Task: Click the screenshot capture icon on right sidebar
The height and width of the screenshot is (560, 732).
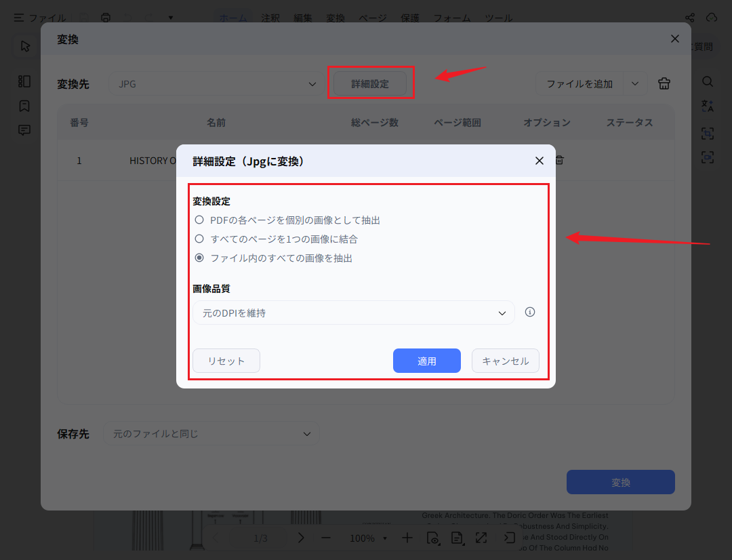Action: click(707, 157)
